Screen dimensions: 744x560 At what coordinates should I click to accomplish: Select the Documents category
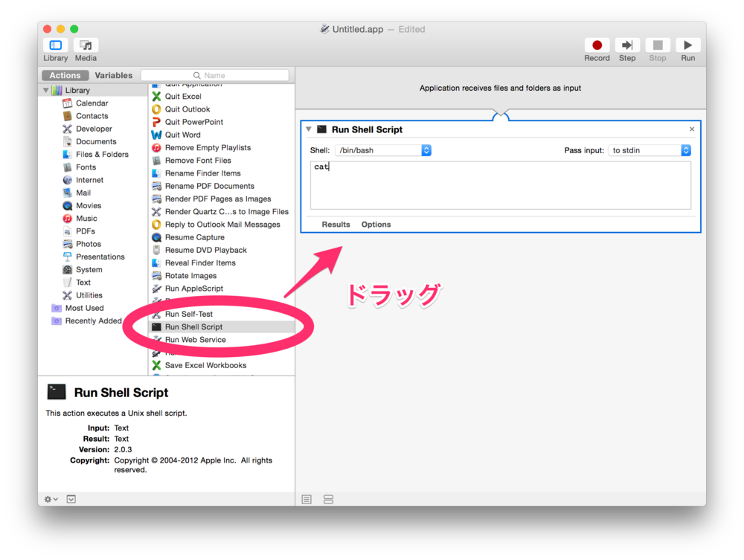[96, 141]
